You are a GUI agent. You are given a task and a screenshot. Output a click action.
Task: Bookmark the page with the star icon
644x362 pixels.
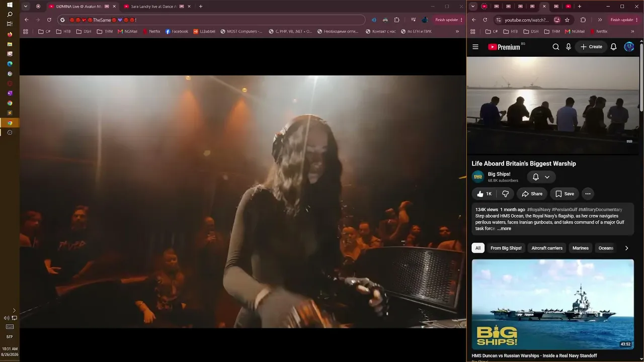point(567,20)
